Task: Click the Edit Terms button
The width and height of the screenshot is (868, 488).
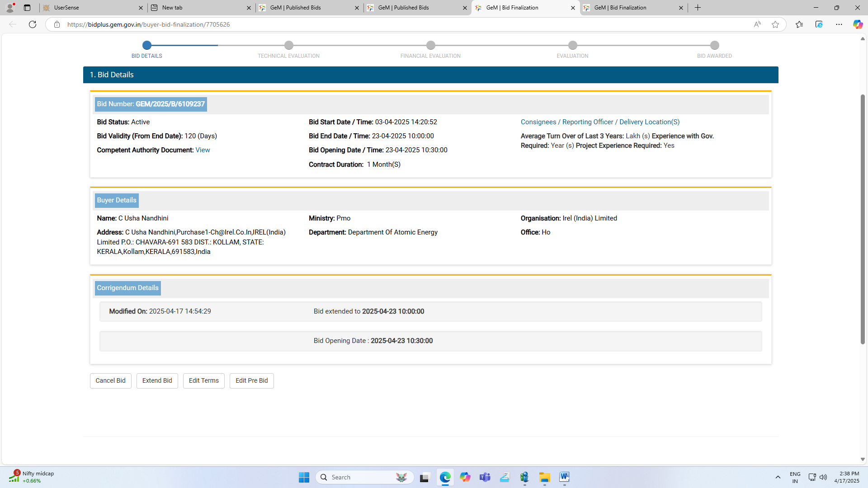Action: tap(203, 380)
